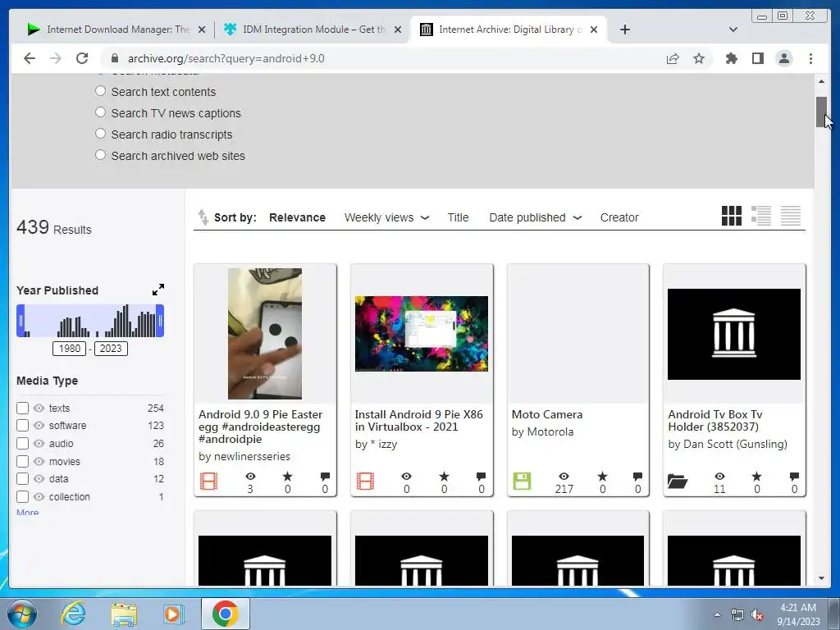The height and width of the screenshot is (630, 840).
Task: Click right handle of year range slider
Action: coord(160,321)
